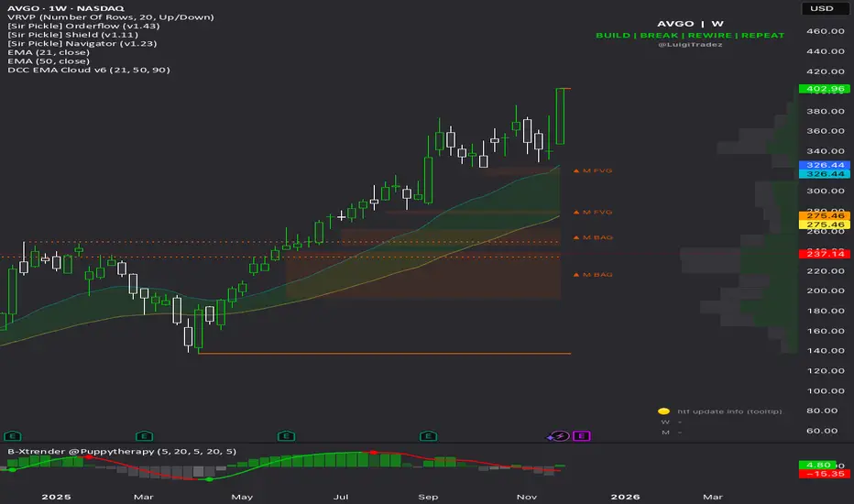Click the purple upcoming-earnings E marker
Image resolution: width=854 pixels, height=504 pixels.
(x=582, y=436)
